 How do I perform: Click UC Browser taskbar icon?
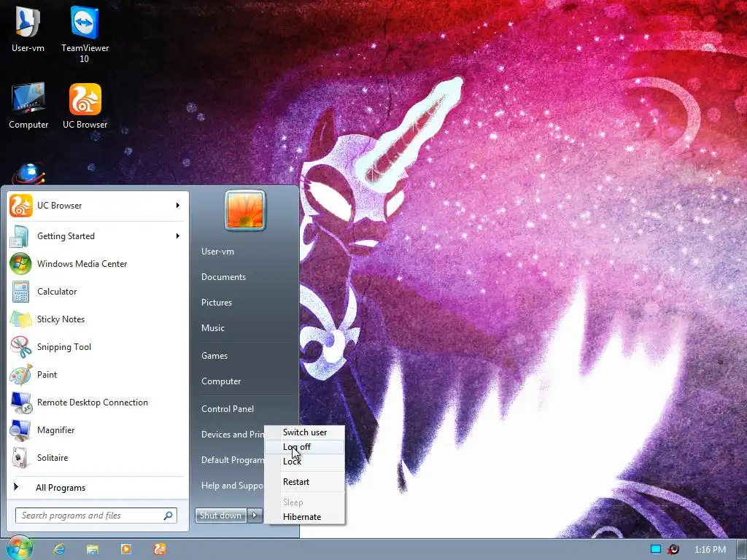pyautogui.click(x=160, y=549)
